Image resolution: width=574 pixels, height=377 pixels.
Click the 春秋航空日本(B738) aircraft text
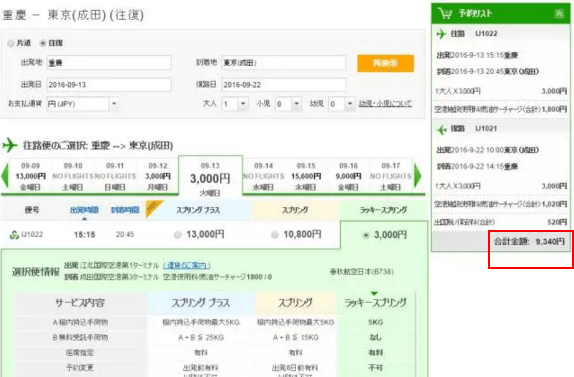[362, 272]
